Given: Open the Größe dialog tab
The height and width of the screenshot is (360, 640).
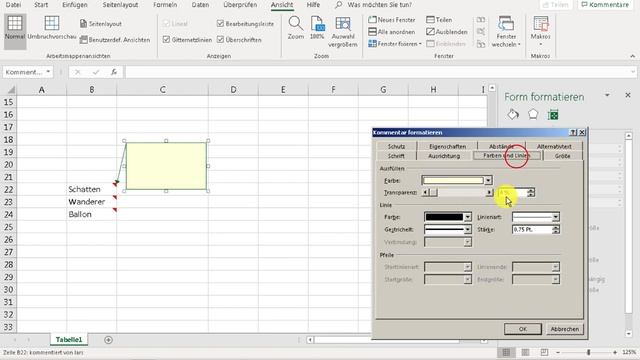Looking at the screenshot, I should [562, 156].
